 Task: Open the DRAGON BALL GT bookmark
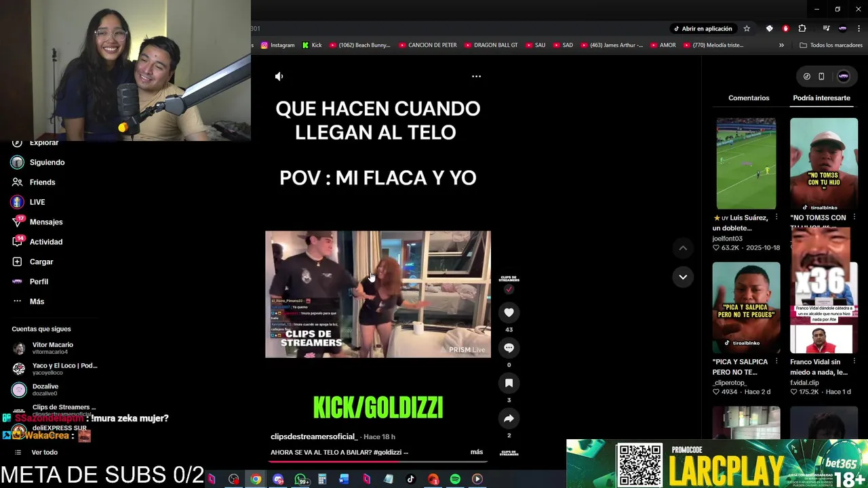coord(491,45)
